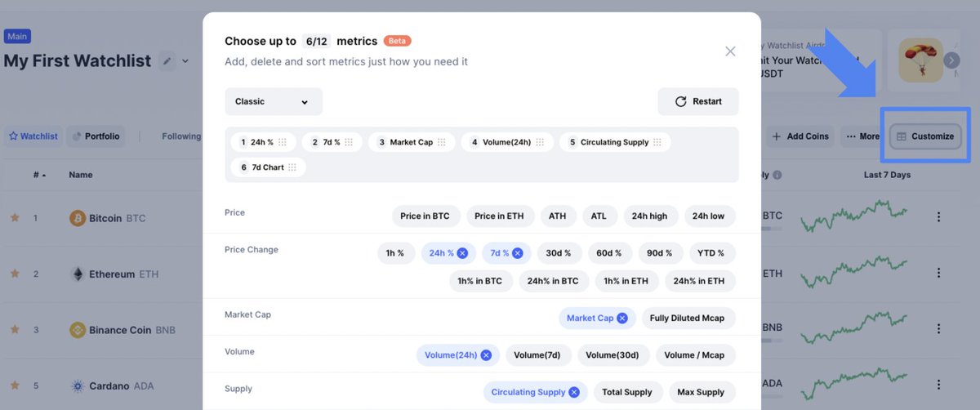Add the Price in BTC metric
The width and height of the screenshot is (980, 410).
coord(425,216)
